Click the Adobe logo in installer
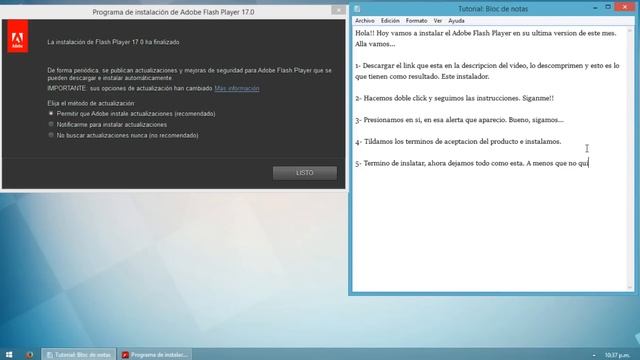Screen dimensions: 640x360 coord(18,37)
